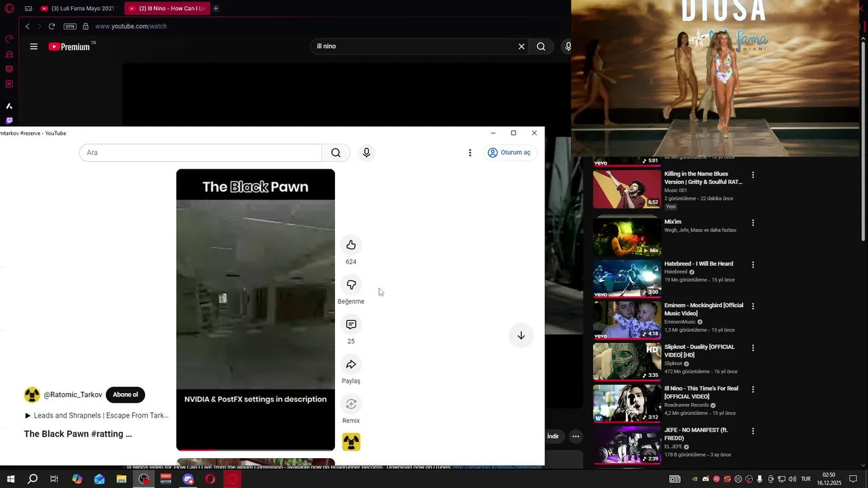
Task: Open Opera GX Corner gamepad icon
Action: (x=28, y=9)
